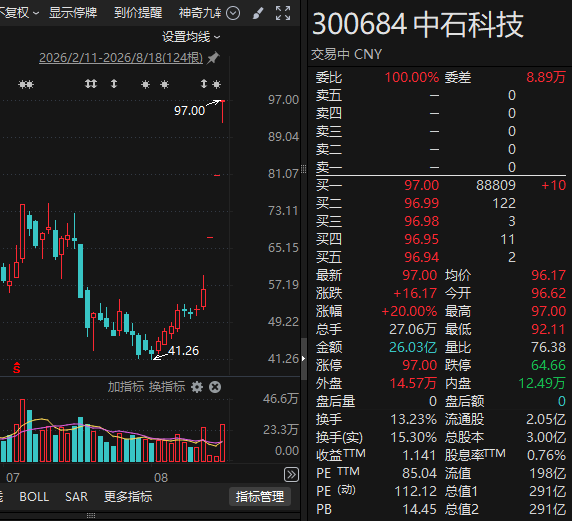
Task: Expand 设置均线 moving average settings
Action: point(191,36)
